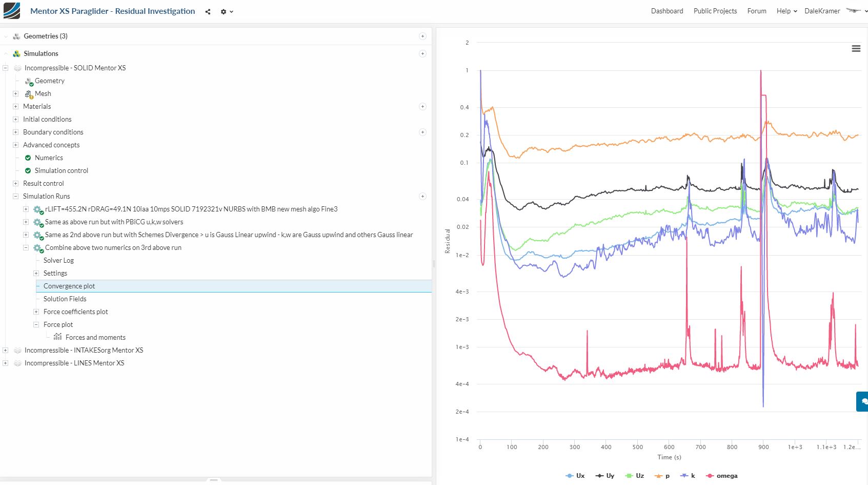This screenshot has width=868, height=485.
Task: Click the share project icon
Action: [x=208, y=11]
